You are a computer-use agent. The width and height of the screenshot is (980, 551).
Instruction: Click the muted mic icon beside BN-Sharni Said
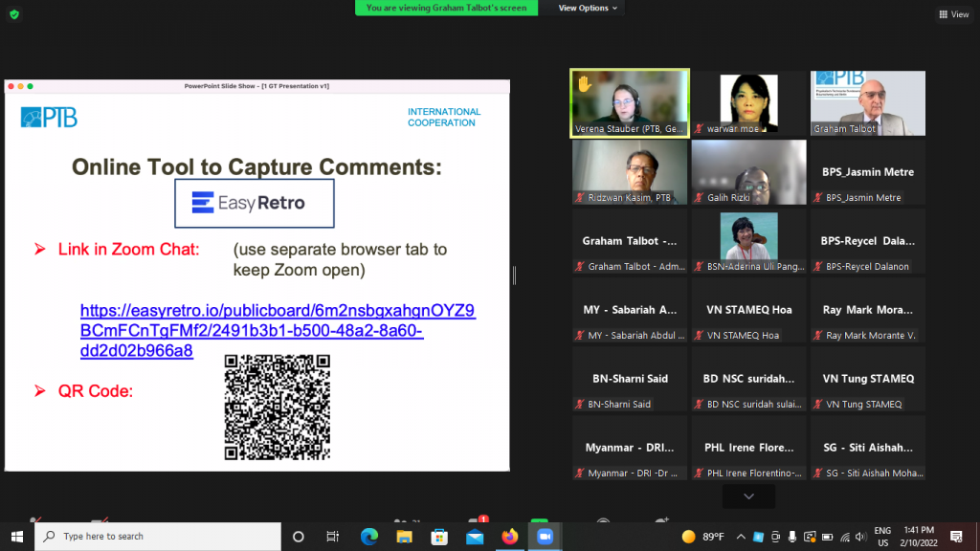coord(580,405)
